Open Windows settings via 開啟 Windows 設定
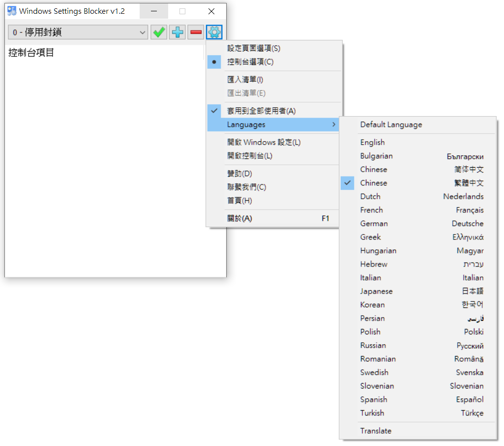The height and width of the screenshot is (446, 504). pos(263,142)
